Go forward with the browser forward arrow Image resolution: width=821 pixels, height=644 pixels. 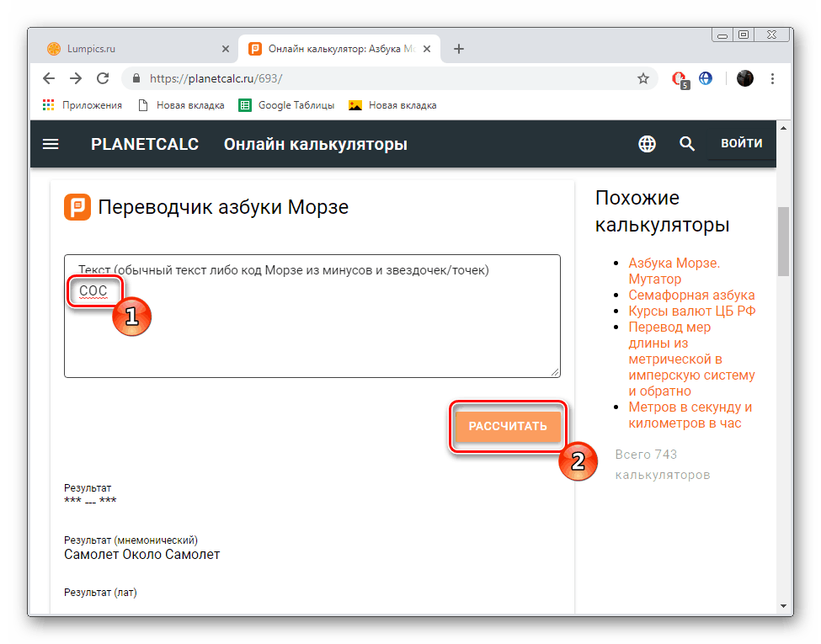[x=76, y=78]
